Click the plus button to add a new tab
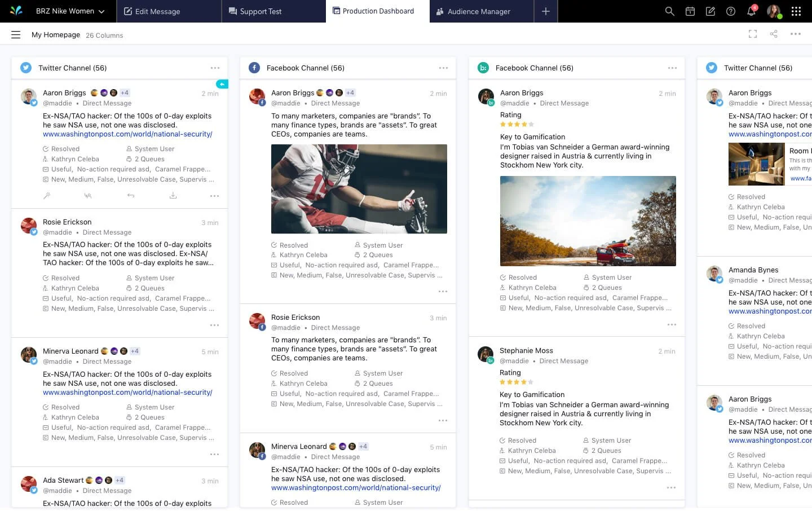Viewport: 812px width, 511px height. point(545,11)
